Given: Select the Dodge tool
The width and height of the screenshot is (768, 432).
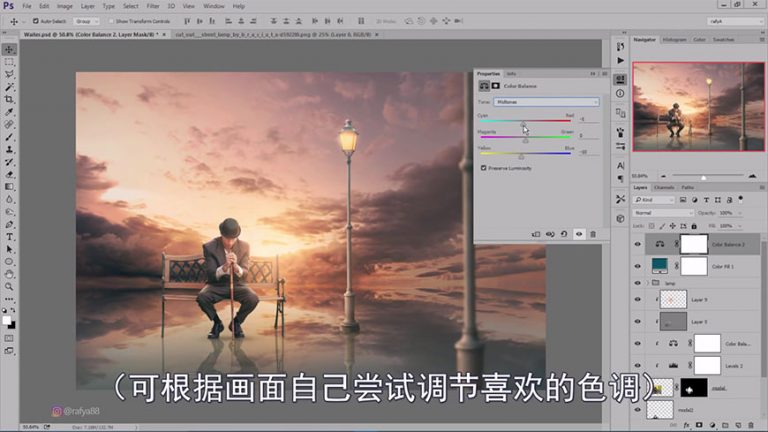Looking at the screenshot, I should coord(9,212).
